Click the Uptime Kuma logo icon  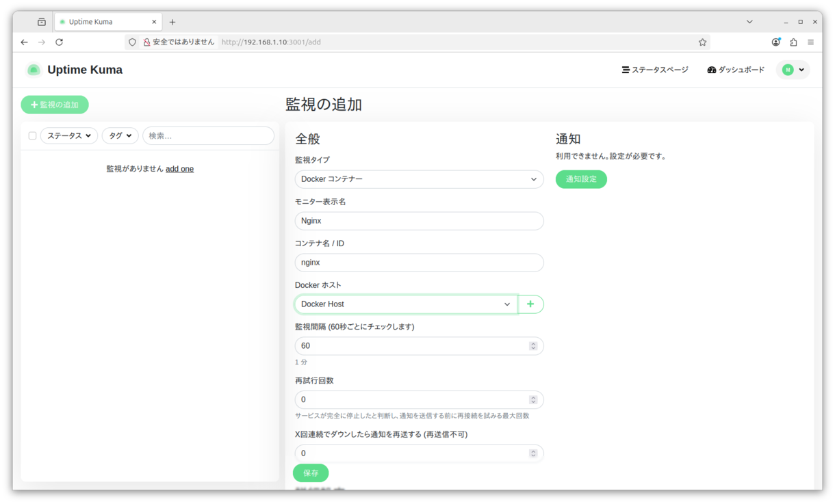pyautogui.click(x=34, y=70)
